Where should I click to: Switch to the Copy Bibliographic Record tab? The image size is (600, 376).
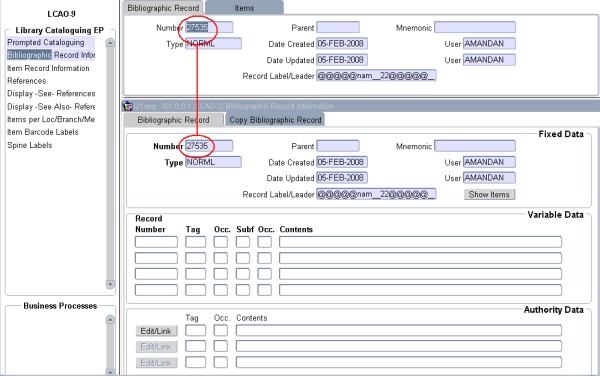click(x=275, y=120)
